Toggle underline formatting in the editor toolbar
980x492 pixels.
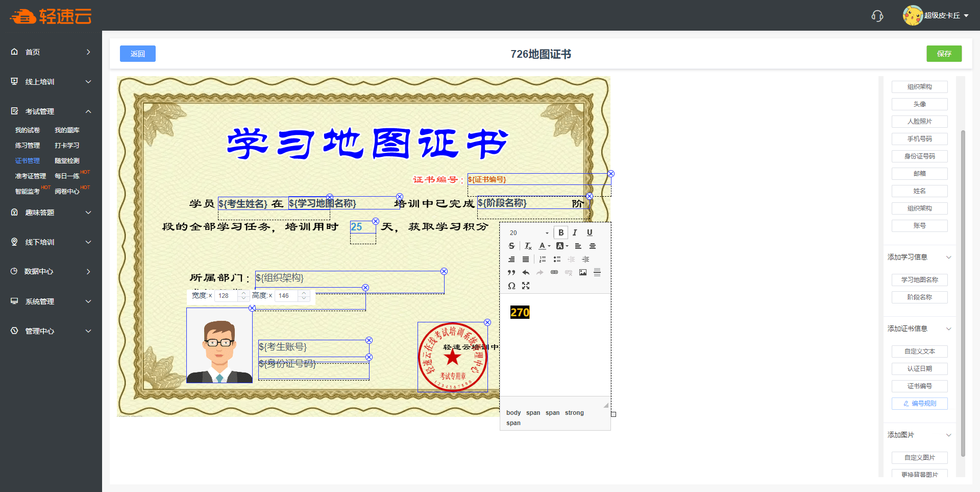coord(590,232)
